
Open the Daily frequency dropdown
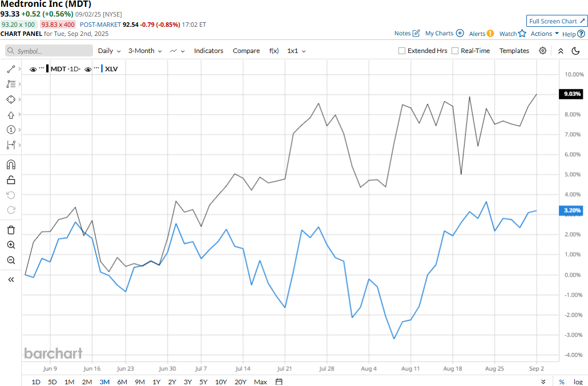109,51
